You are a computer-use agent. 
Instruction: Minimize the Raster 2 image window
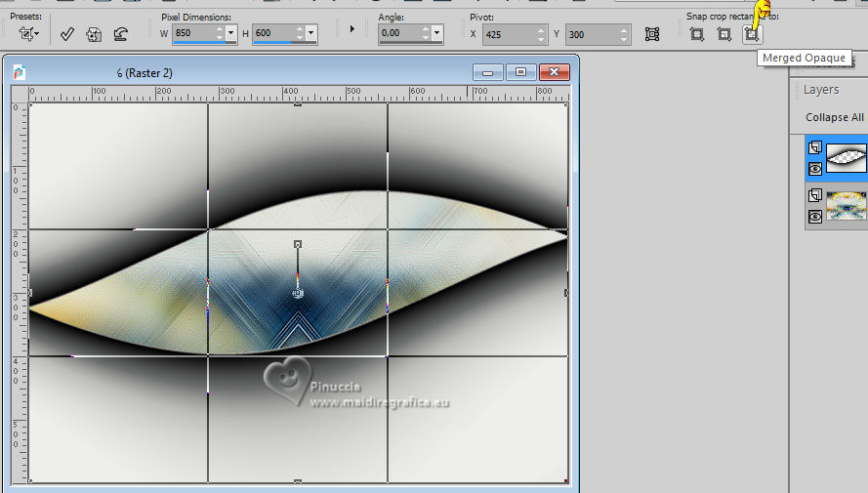click(487, 72)
